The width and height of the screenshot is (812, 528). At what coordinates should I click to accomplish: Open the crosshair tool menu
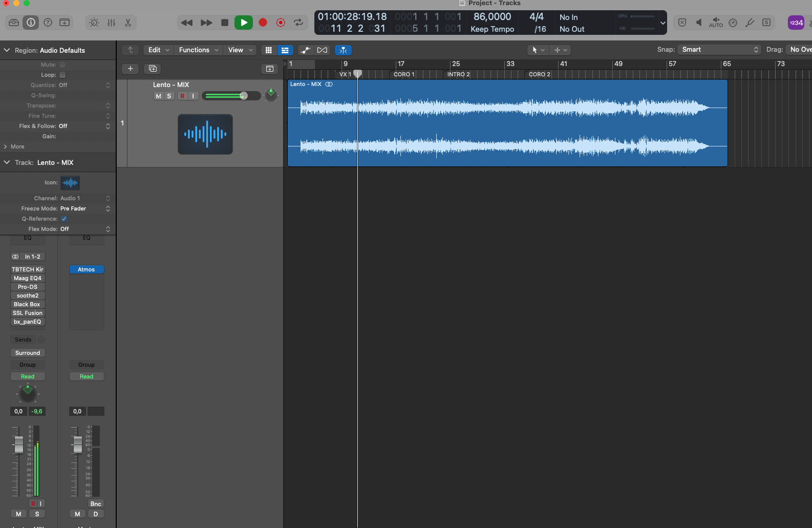click(x=560, y=50)
